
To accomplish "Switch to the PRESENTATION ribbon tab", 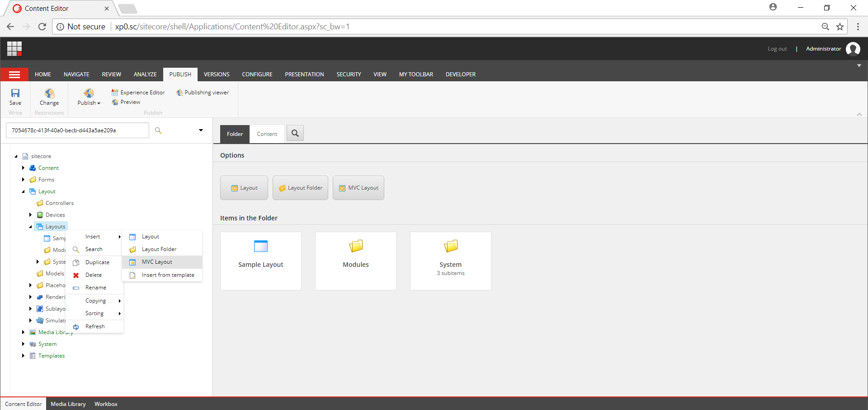I will click(304, 75).
